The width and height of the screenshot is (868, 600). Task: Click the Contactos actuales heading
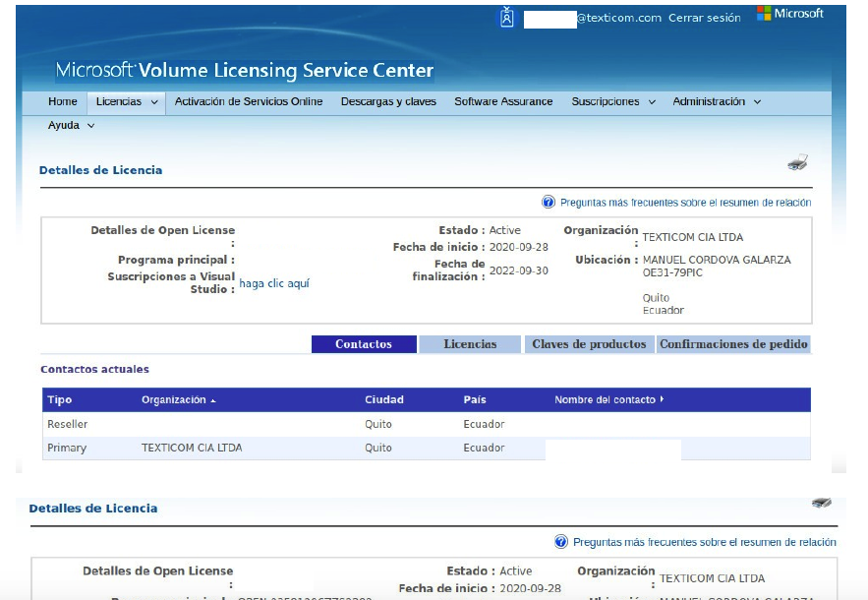tap(94, 369)
